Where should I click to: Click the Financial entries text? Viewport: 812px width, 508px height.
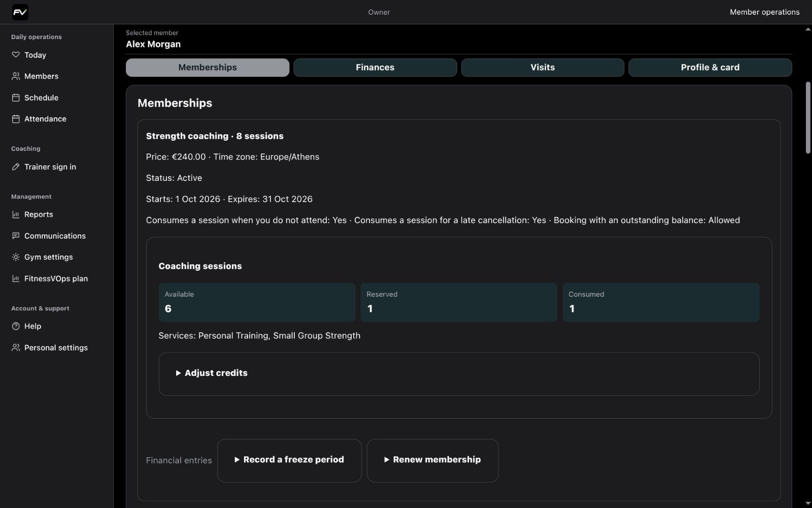[x=179, y=460]
